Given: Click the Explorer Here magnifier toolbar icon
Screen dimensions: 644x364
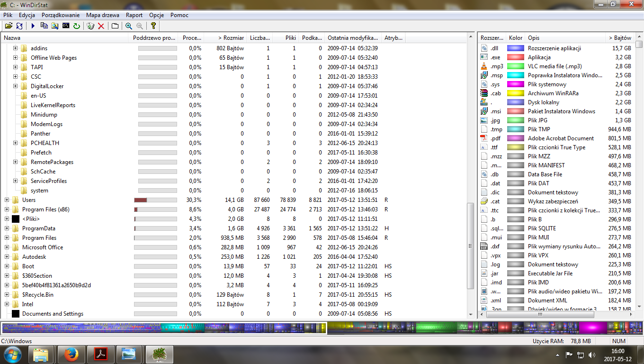Looking at the screenshot, I should [x=55, y=26].
